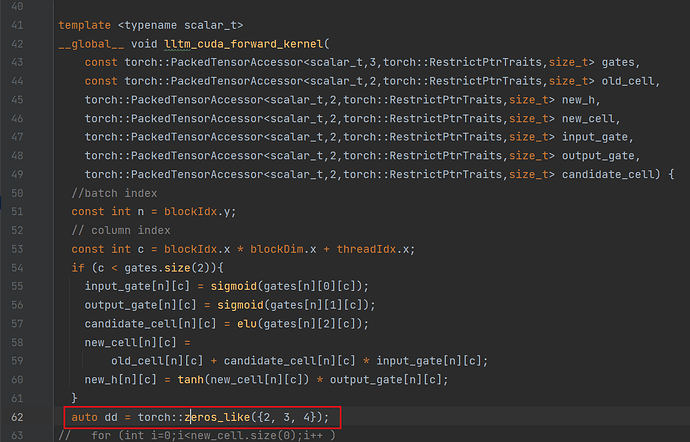Click the sigmoid call assigning input_gate
The height and width of the screenshot is (442, 690).
click(x=234, y=286)
